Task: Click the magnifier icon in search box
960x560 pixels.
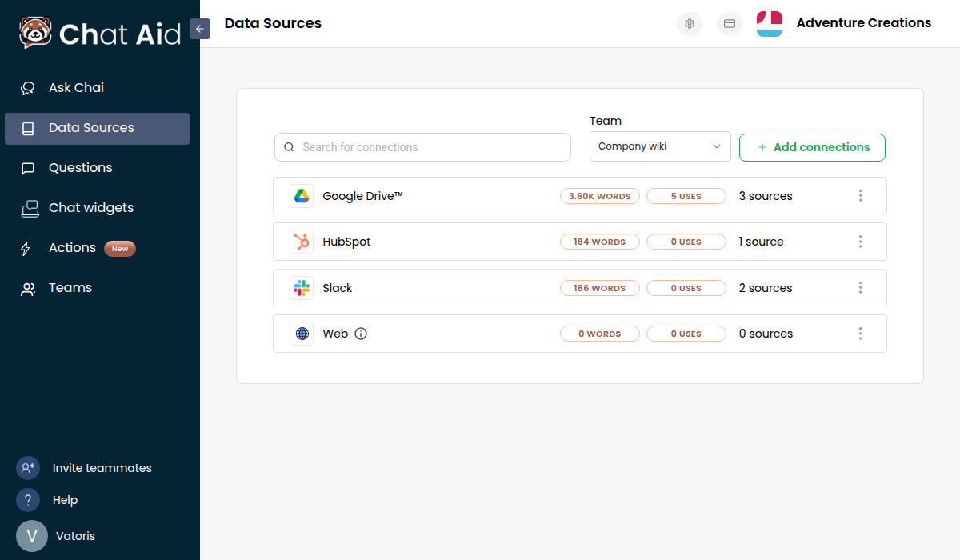Action: coord(290,147)
